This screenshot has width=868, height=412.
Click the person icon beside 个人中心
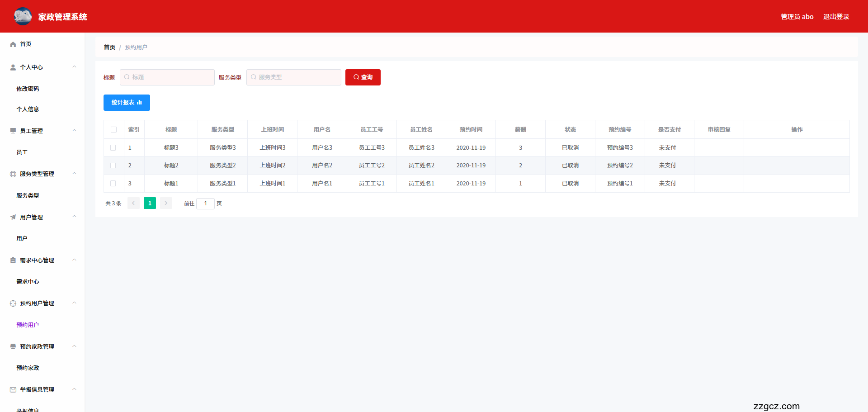click(13, 67)
